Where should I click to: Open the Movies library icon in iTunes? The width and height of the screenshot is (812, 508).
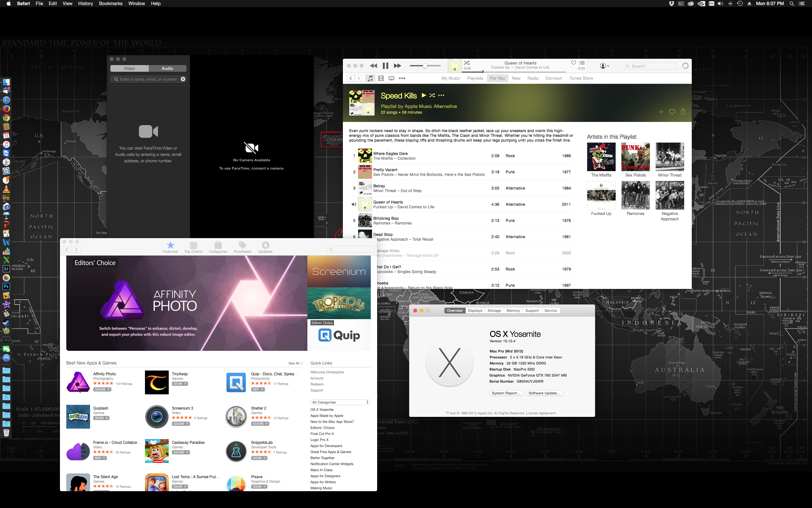[x=381, y=78]
